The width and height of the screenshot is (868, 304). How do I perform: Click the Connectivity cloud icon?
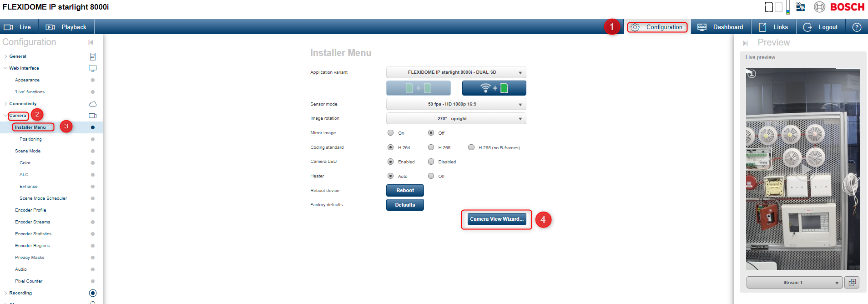click(93, 104)
